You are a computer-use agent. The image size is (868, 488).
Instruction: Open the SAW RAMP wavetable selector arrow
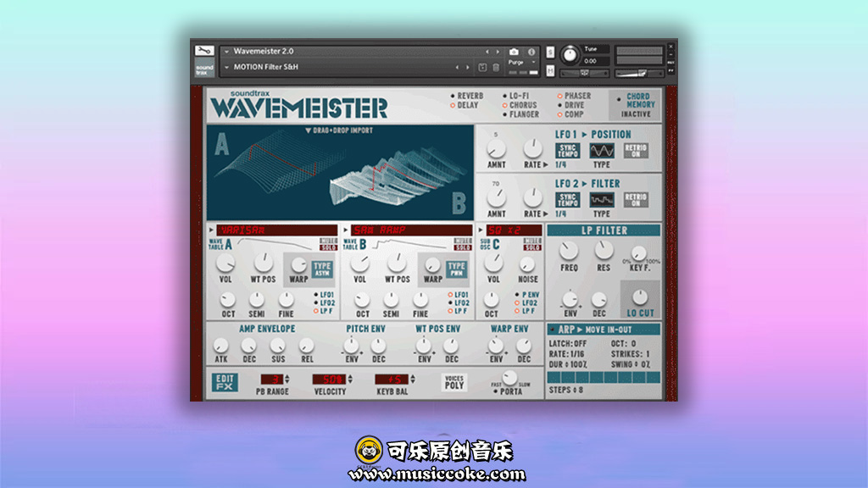346,230
